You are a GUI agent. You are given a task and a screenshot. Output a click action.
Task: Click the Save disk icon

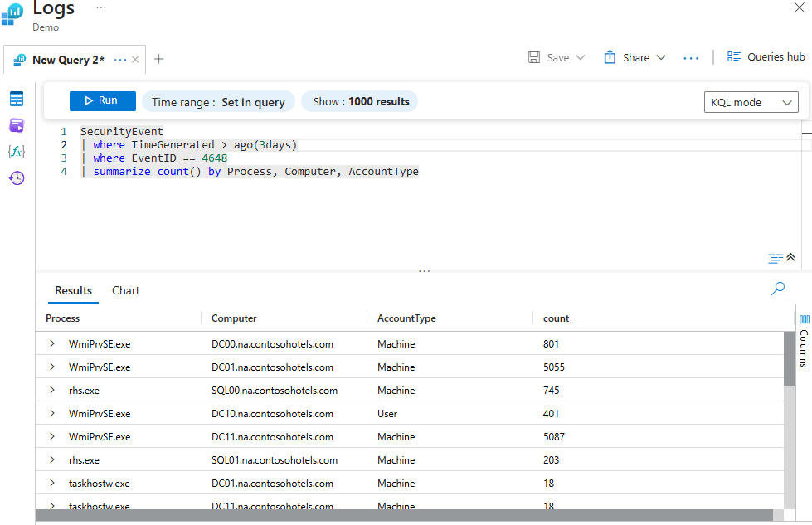(534, 57)
